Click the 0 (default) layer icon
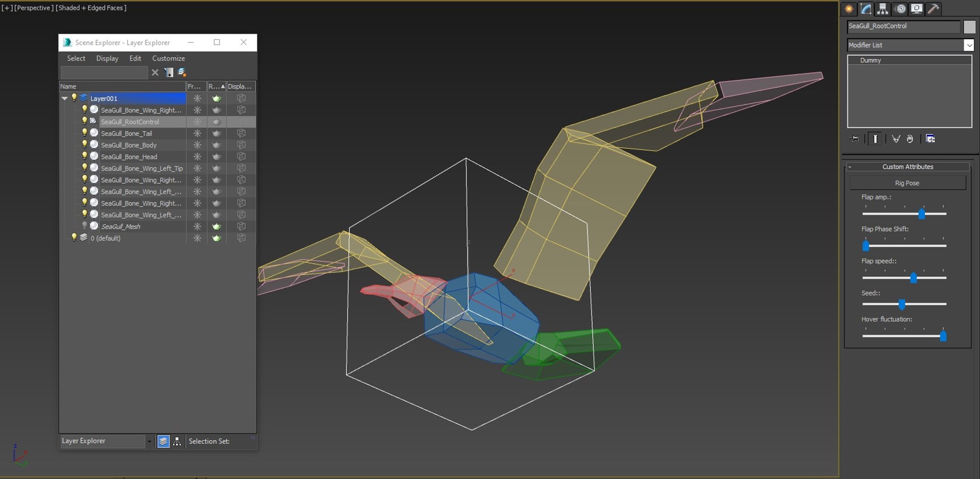Viewport: 980px width, 479px height. point(83,238)
